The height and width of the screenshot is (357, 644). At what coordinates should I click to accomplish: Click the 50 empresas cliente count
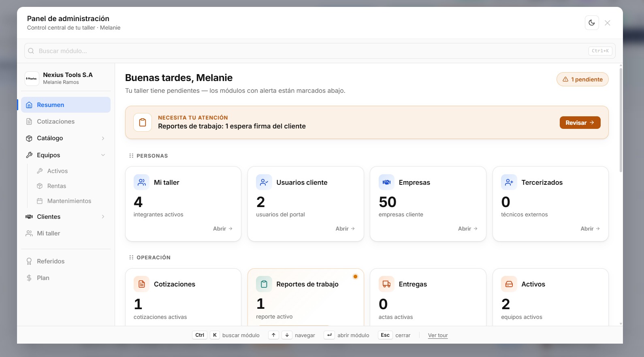[388, 202]
